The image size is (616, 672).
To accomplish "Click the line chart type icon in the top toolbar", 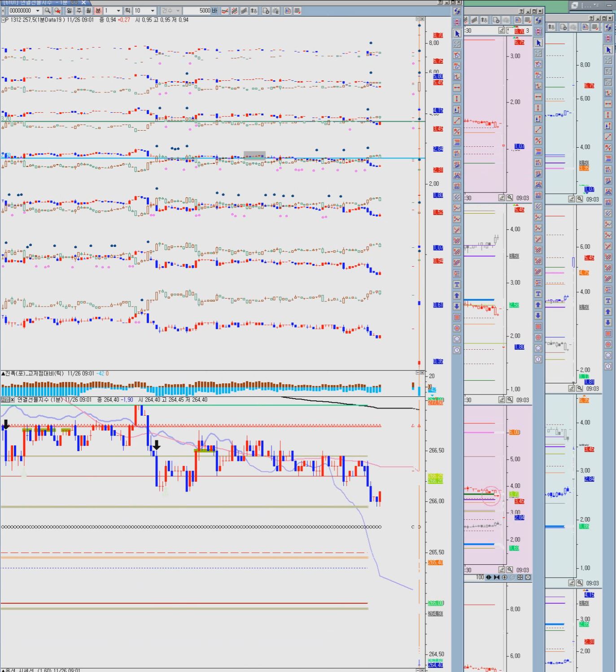I will (x=225, y=10).
